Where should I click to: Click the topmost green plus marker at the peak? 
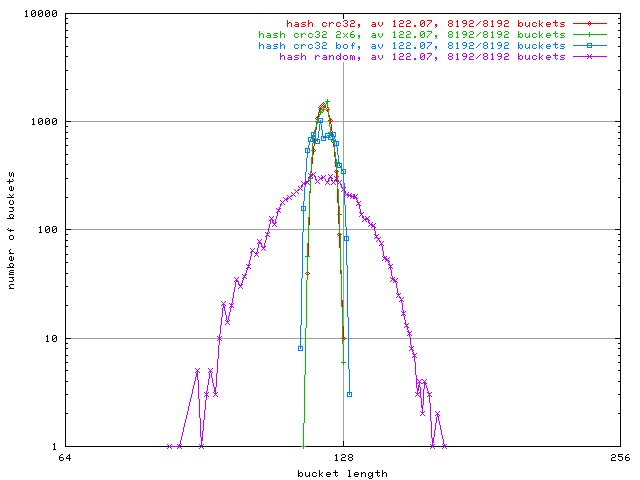(327, 102)
